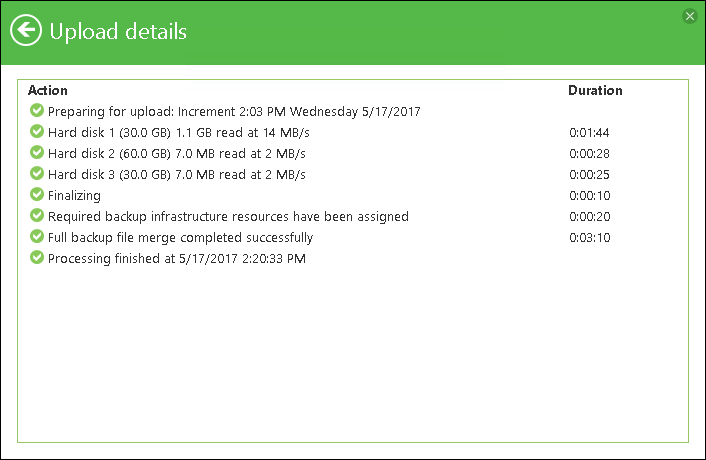Click green check beside Preparing for upload
Viewport: 706px width, 460px height.
point(37,110)
